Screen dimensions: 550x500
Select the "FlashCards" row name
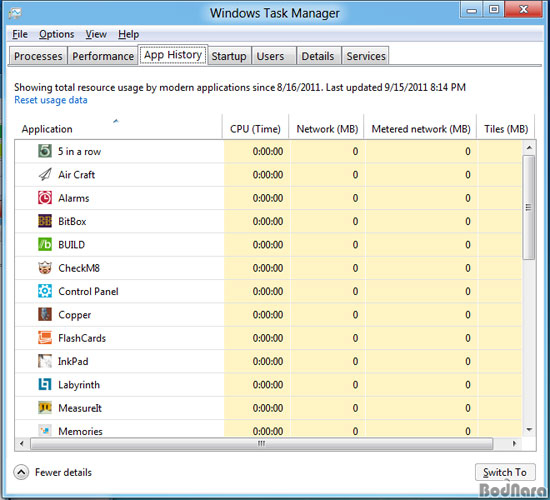(x=82, y=338)
